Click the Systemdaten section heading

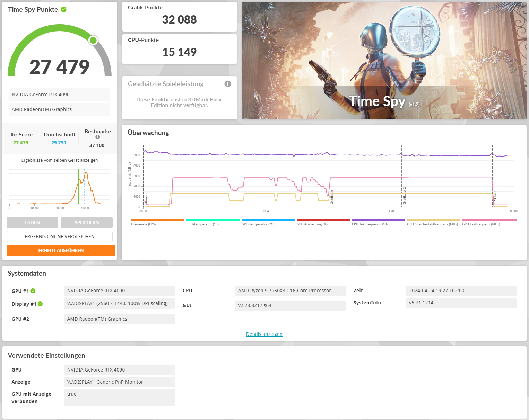tap(27, 274)
